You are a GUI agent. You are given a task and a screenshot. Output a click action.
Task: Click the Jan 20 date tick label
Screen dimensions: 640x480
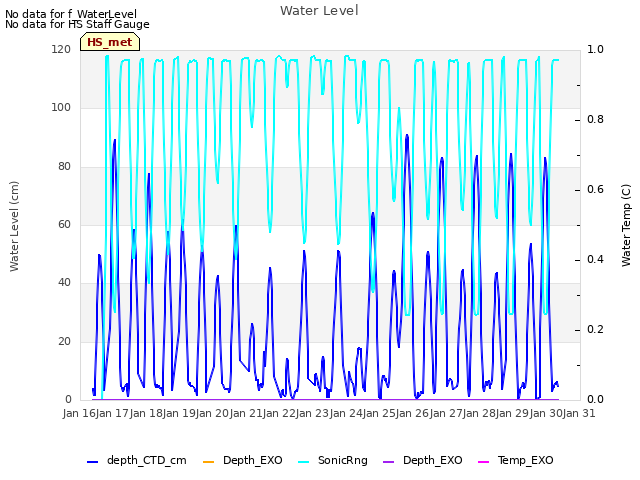[212, 413]
